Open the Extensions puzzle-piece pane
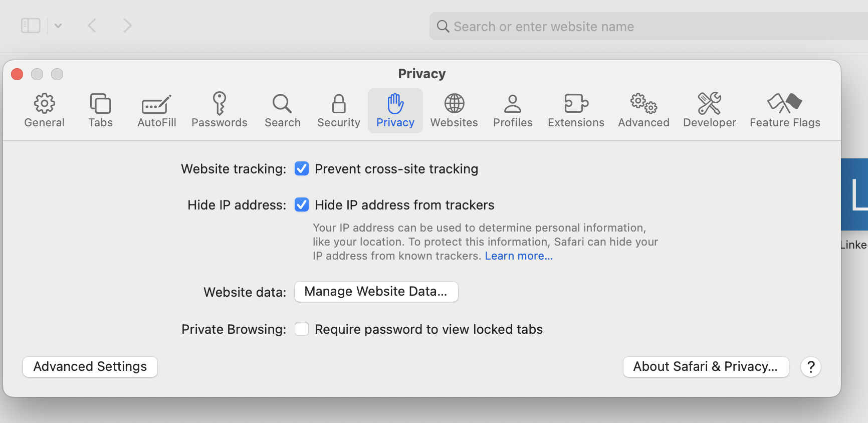The width and height of the screenshot is (868, 423). pos(576,111)
